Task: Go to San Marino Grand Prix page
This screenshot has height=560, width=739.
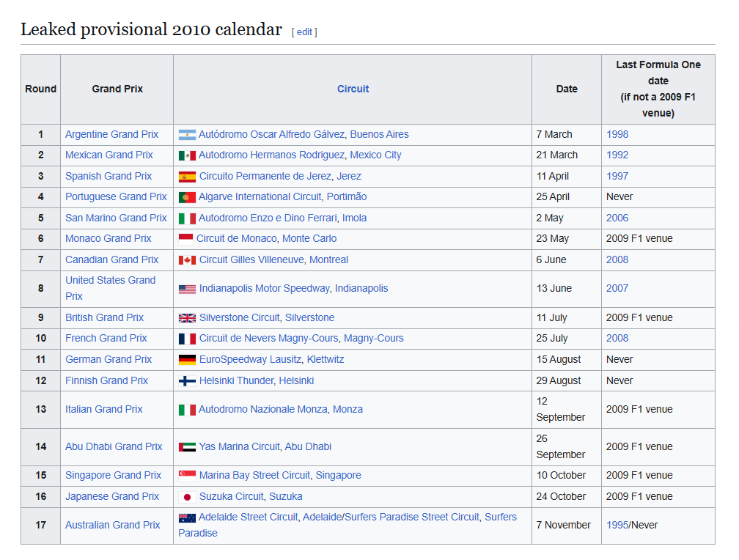Action: point(116,218)
